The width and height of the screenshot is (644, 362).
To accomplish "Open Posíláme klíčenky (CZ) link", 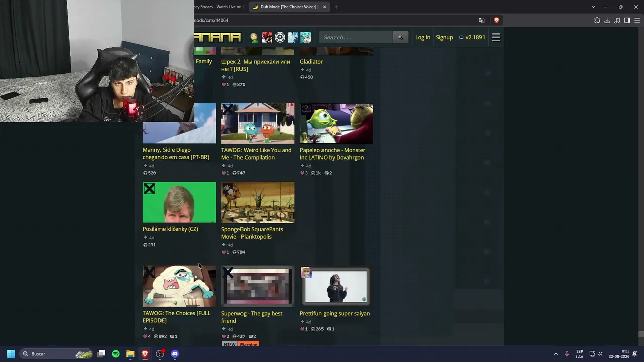I will 171,229.
